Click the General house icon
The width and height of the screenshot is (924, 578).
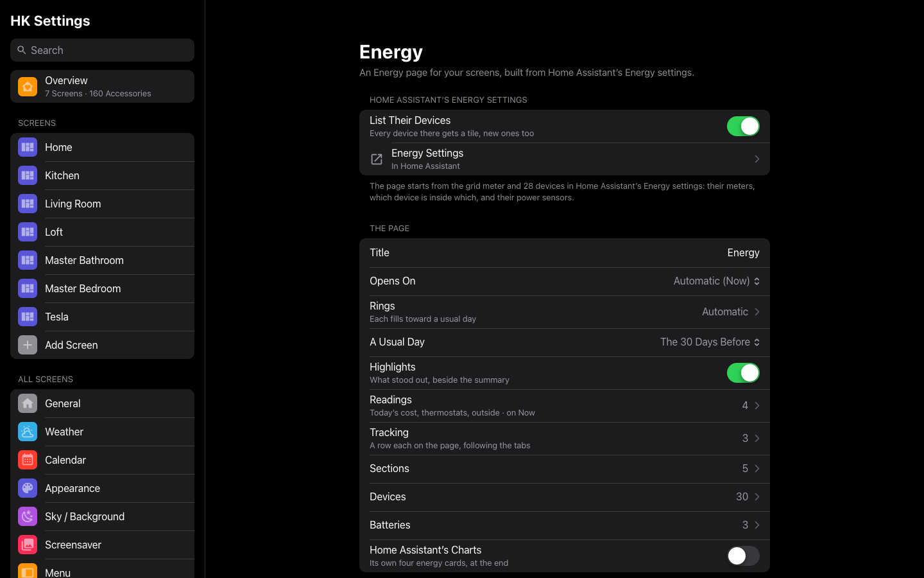click(28, 403)
